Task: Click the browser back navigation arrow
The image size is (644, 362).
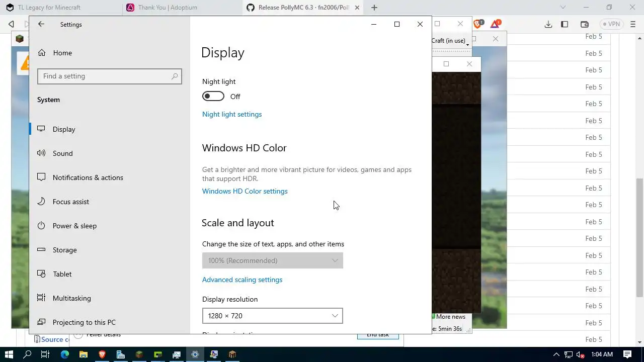Action: [11, 24]
